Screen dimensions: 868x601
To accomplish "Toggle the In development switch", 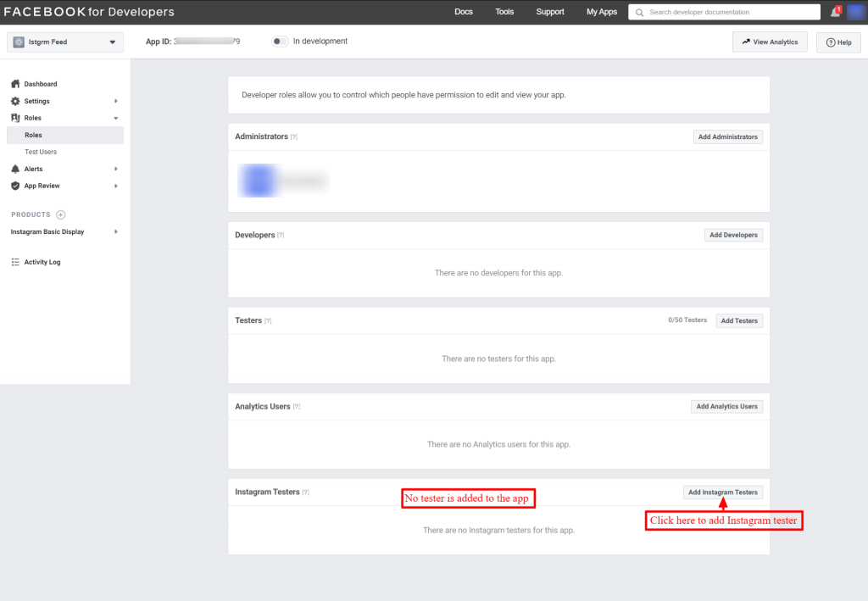I will pos(280,42).
